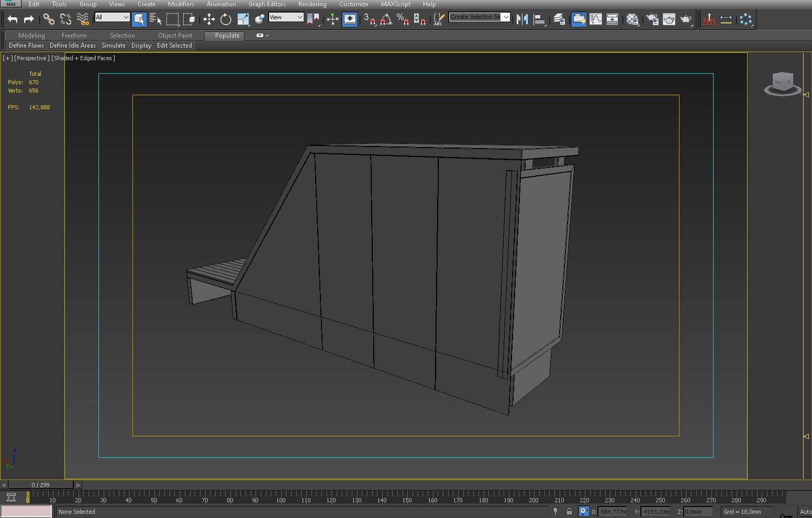Click the Mirror tool icon

tap(522, 19)
